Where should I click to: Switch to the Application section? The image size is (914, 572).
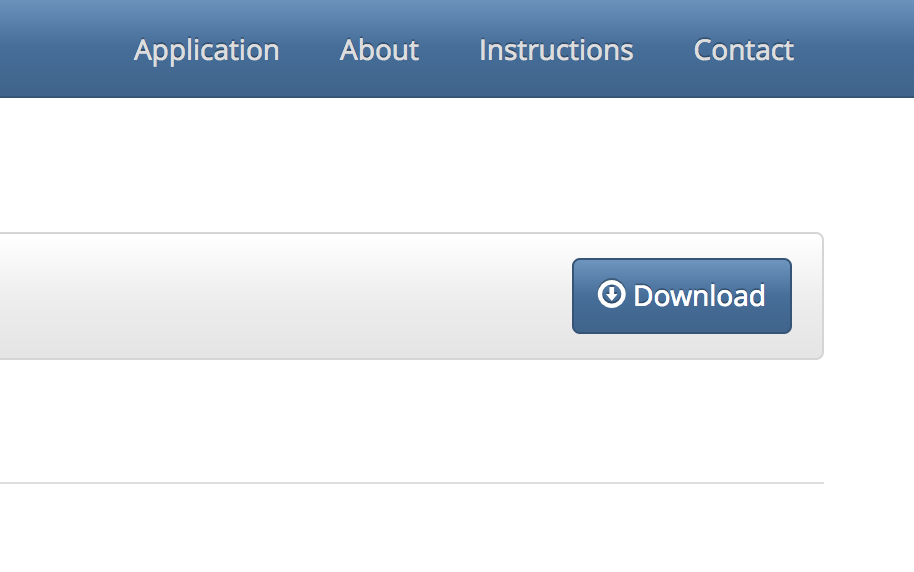pyautogui.click(x=206, y=50)
